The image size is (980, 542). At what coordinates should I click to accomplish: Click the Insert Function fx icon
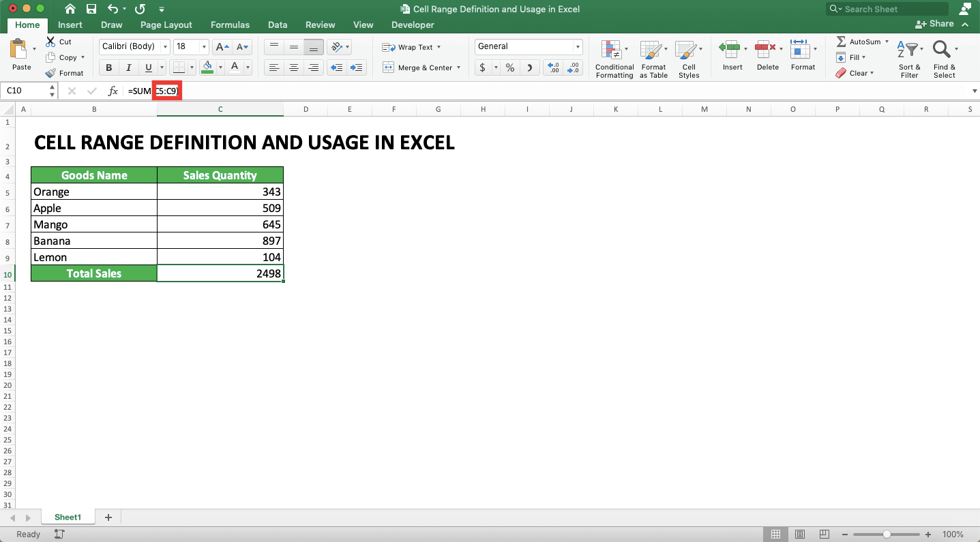coord(113,91)
